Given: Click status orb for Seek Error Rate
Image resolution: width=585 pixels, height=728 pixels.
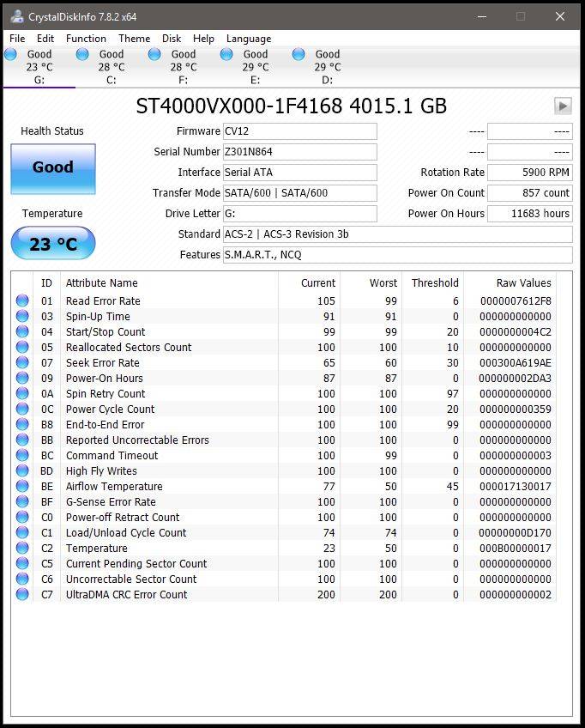Looking at the screenshot, I should click(x=22, y=362).
